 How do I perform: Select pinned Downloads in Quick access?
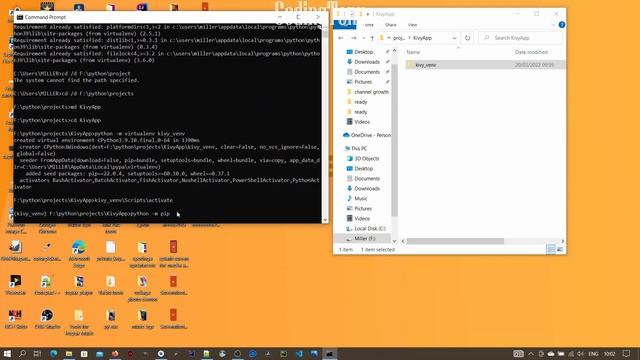pos(367,62)
